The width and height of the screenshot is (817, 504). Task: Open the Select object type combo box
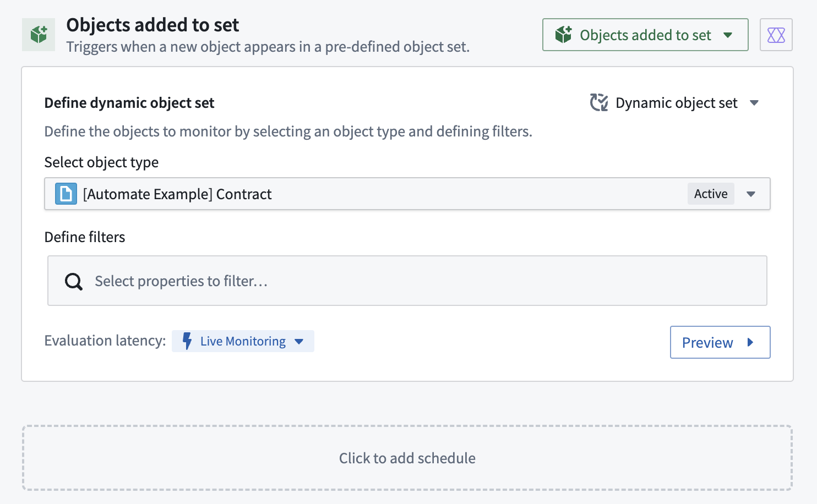407,194
